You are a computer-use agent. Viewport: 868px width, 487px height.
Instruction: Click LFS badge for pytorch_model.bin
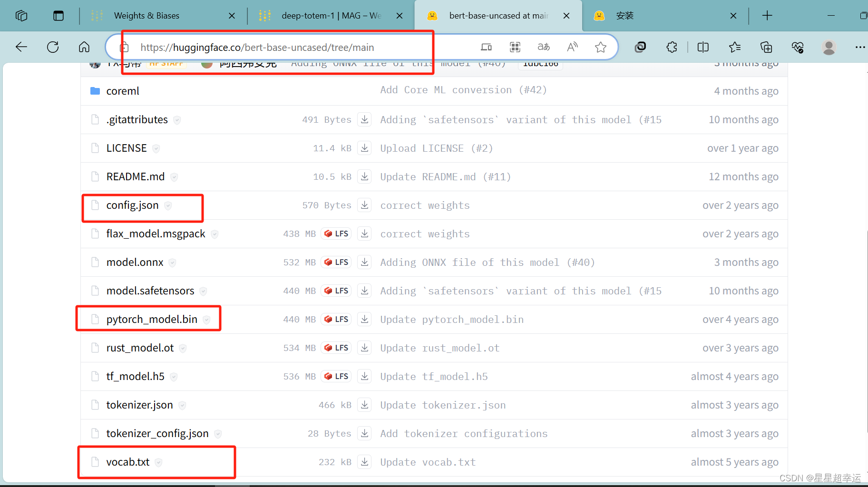(x=336, y=319)
